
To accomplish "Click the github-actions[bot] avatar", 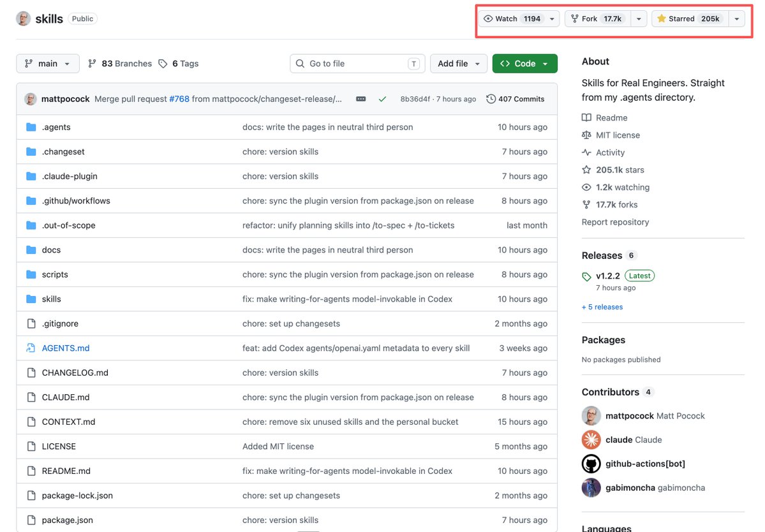I will coord(591,464).
